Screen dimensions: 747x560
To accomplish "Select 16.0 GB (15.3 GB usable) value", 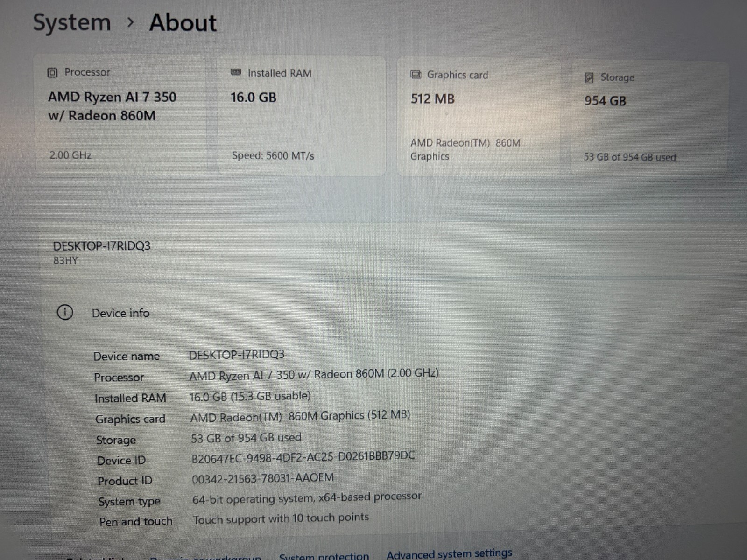I will click(250, 397).
